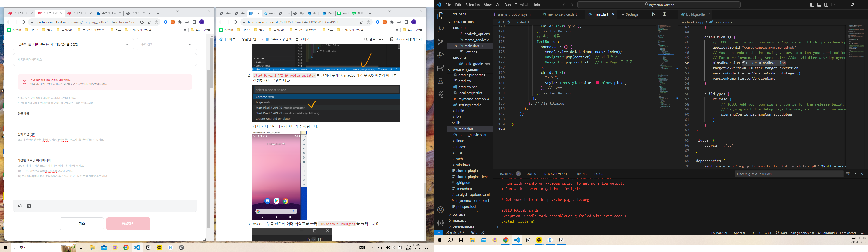Open the 주차 선택 week dropdown
Screen dimensions: 868x252
click(x=167, y=44)
